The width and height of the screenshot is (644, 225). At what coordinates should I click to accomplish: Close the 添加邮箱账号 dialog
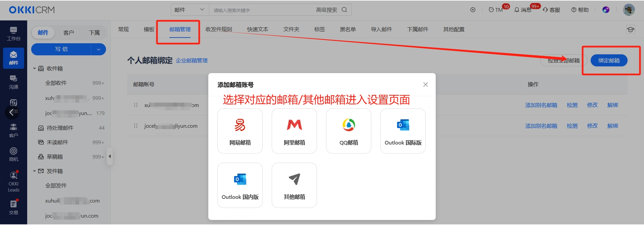pyautogui.click(x=425, y=85)
